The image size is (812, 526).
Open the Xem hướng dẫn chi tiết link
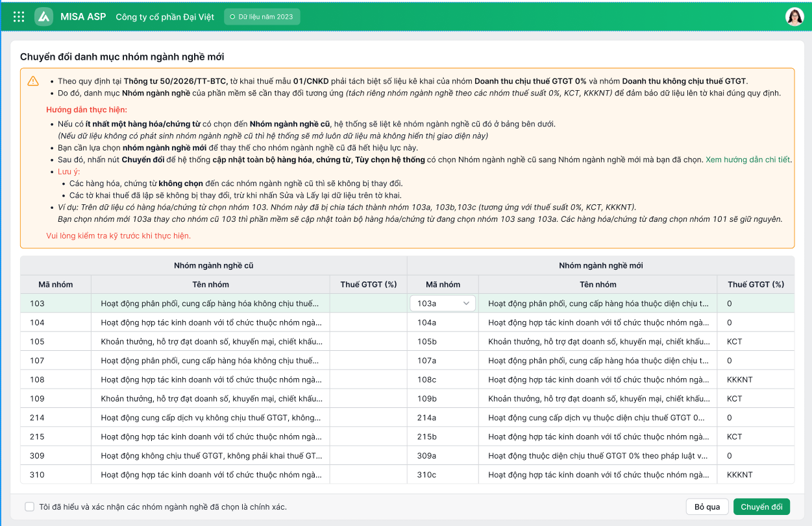pos(748,160)
